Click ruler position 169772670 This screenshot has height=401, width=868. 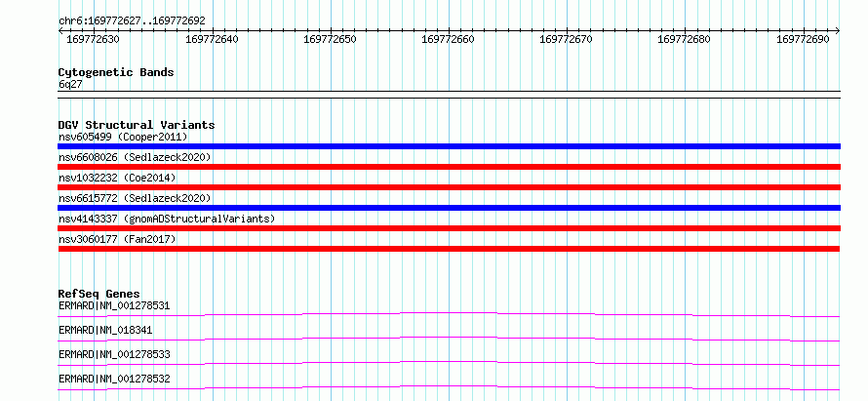[x=566, y=39]
